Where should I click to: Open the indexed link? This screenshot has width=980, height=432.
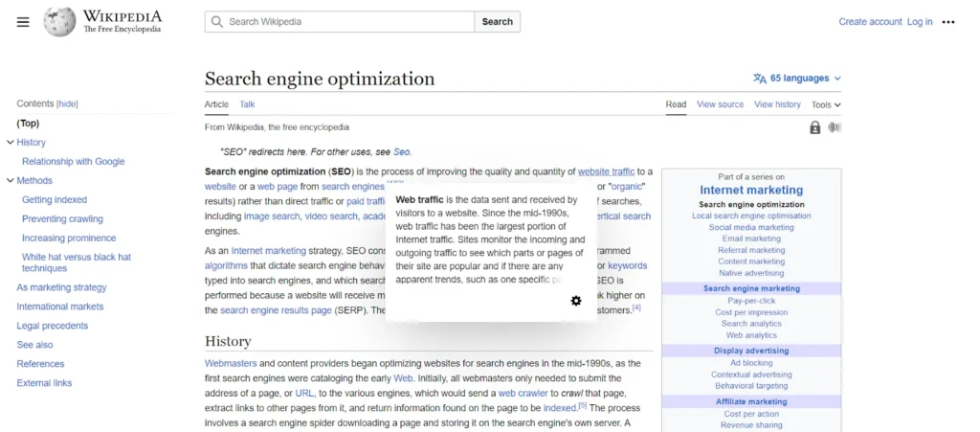(x=559, y=408)
